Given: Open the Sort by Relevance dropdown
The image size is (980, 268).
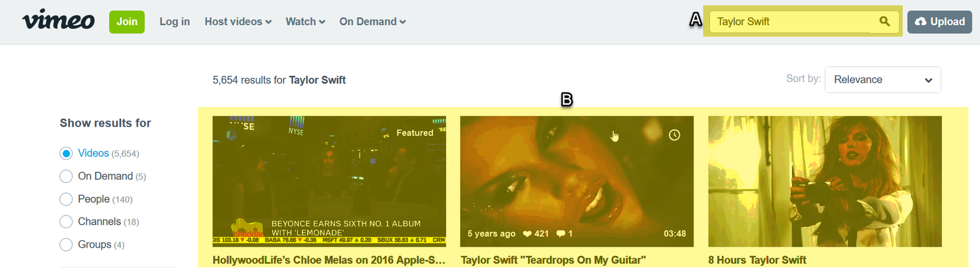Looking at the screenshot, I should point(883,80).
